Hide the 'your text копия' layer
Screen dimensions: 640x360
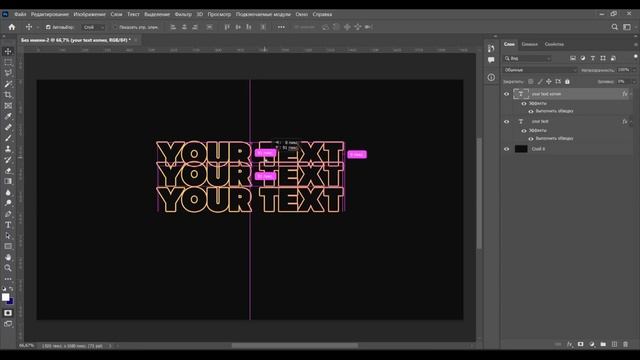pyautogui.click(x=507, y=94)
